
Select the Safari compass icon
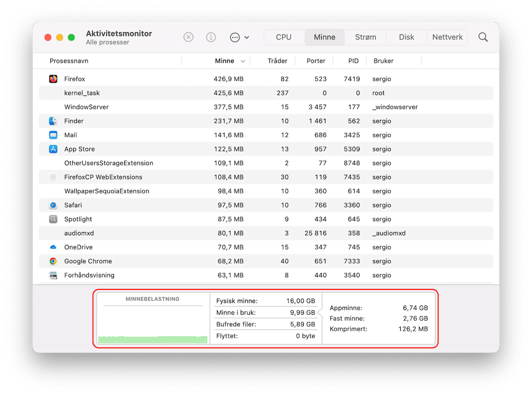point(53,205)
